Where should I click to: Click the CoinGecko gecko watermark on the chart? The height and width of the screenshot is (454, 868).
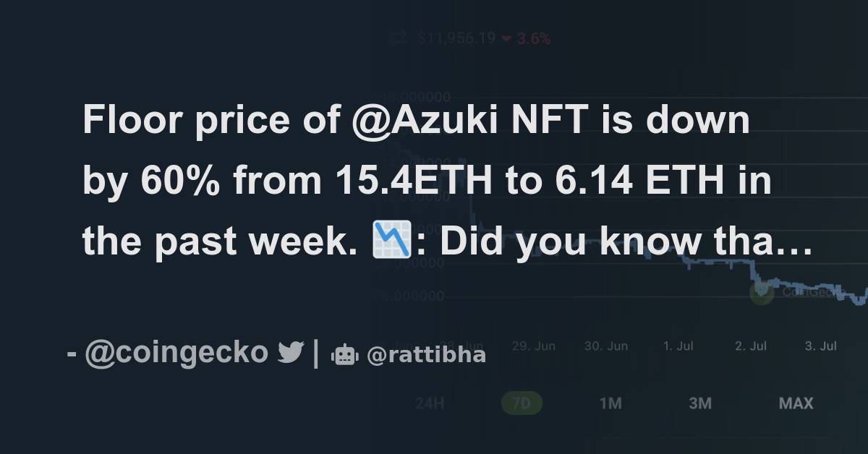(x=759, y=293)
